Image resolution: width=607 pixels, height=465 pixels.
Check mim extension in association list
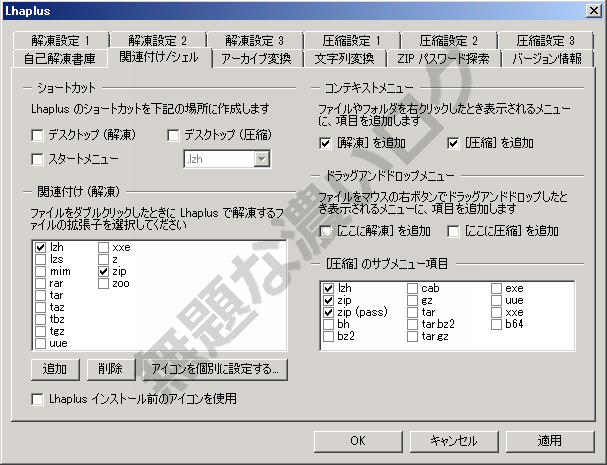(41, 271)
